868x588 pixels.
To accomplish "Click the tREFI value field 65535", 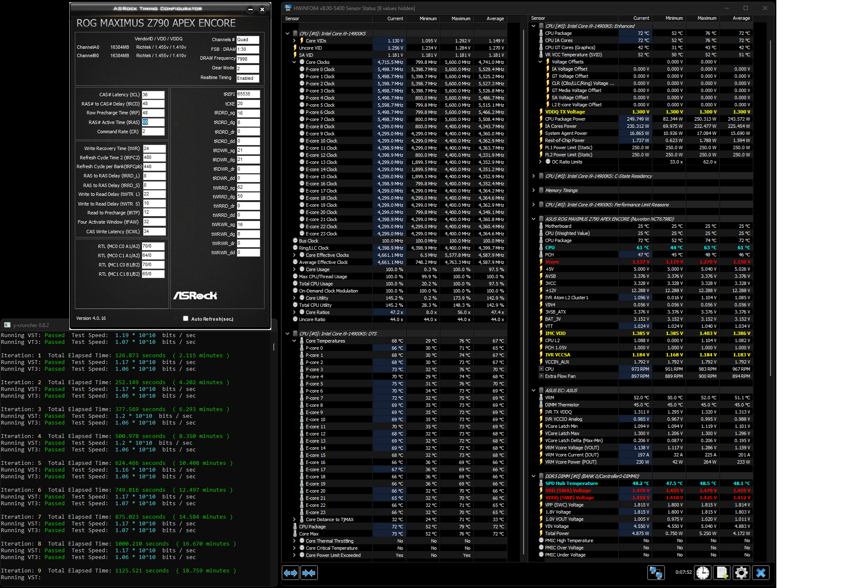I will tap(248, 94).
